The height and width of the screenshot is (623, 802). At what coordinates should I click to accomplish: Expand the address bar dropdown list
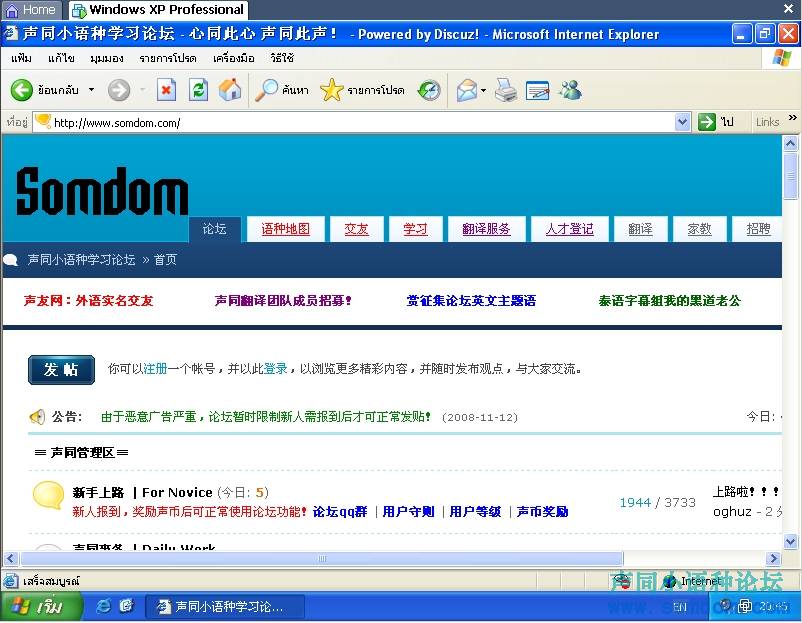(682, 122)
